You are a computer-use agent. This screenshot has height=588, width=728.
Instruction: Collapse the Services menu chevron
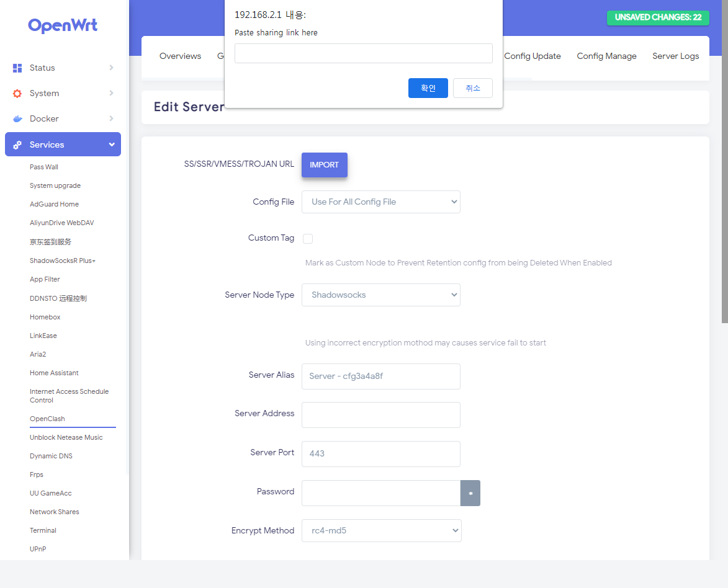(112, 145)
